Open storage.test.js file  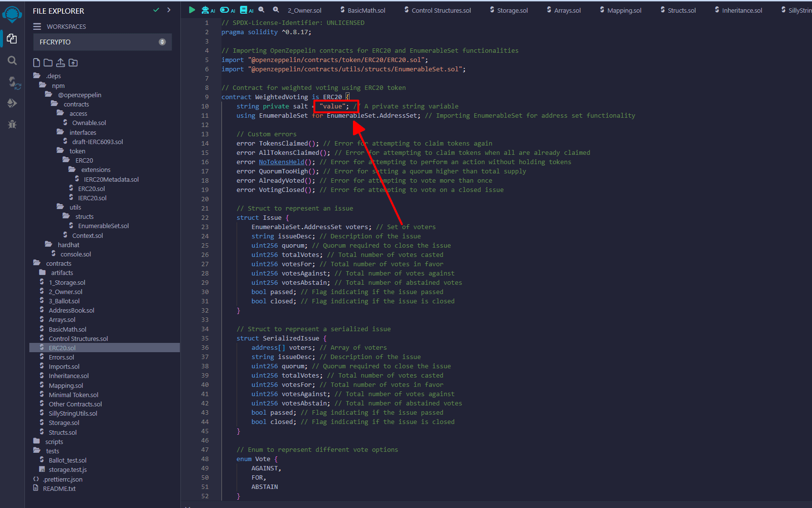pos(67,469)
